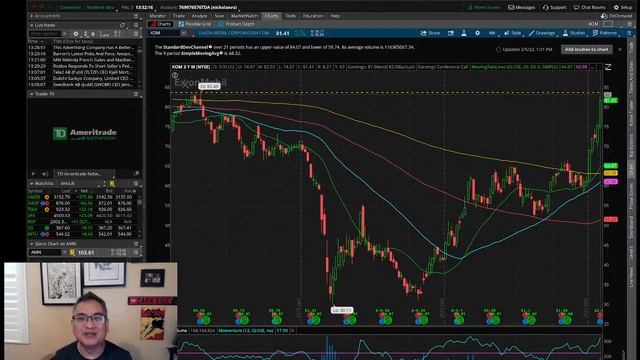This screenshot has height=360, width=640.
Task: Click the Live News link chain icon
Action: click(x=122, y=25)
